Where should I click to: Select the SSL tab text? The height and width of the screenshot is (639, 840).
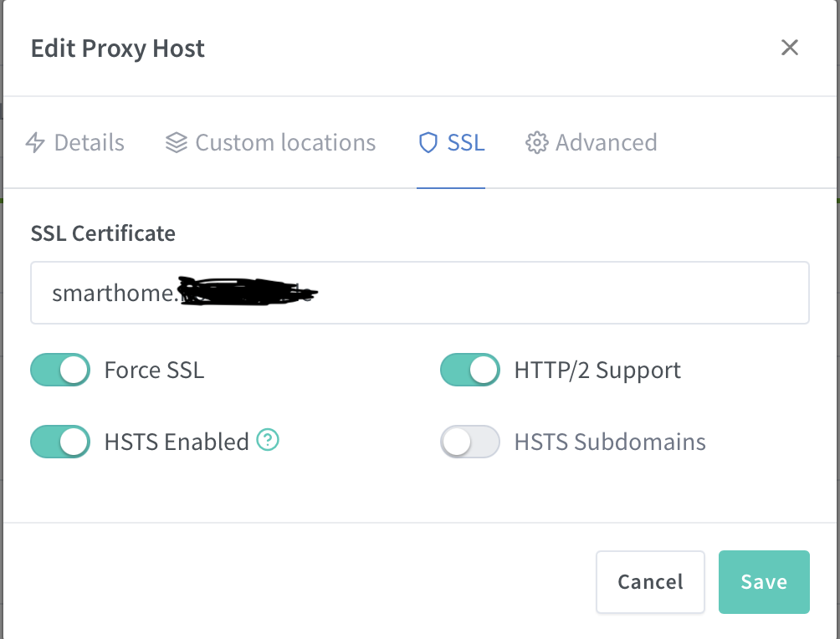pos(466,143)
